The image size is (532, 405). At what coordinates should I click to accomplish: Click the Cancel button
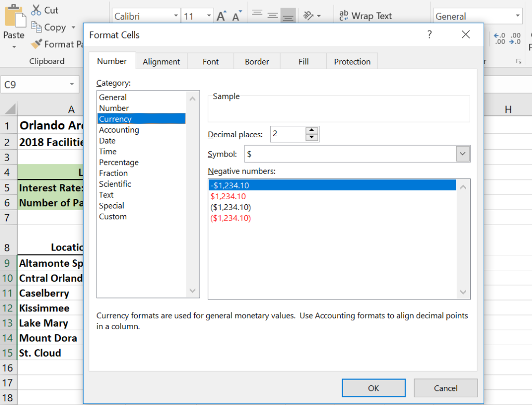click(445, 388)
